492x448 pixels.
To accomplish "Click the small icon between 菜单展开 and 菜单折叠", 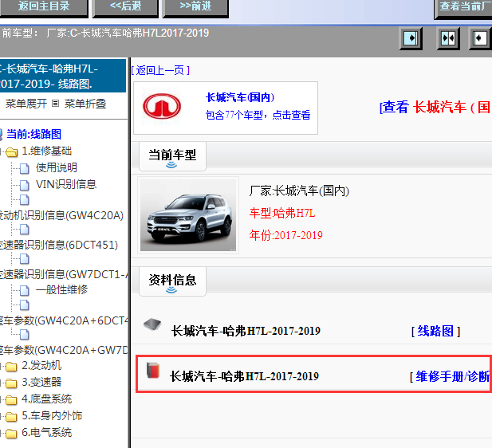I will click(x=55, y=103).
